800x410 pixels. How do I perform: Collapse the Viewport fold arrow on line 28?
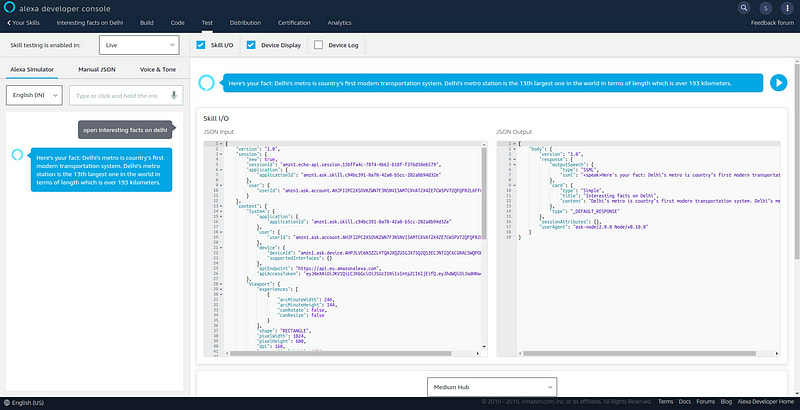(221, 284)
